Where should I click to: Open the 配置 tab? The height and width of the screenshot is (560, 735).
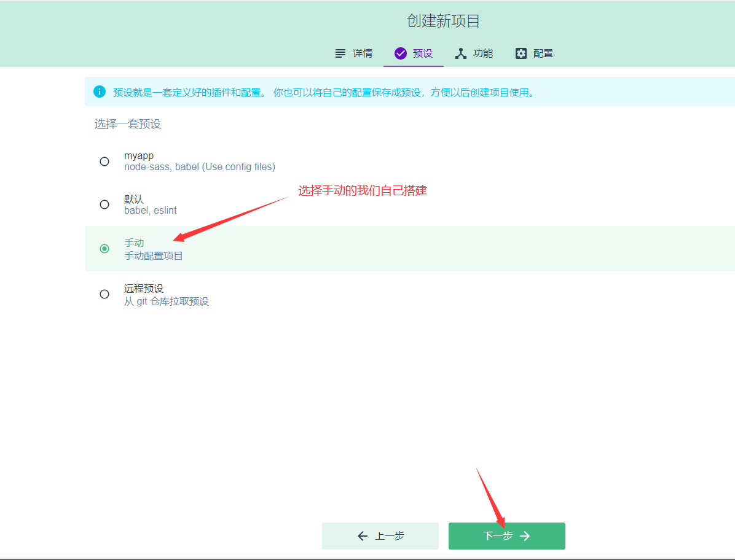coord(533,53)
